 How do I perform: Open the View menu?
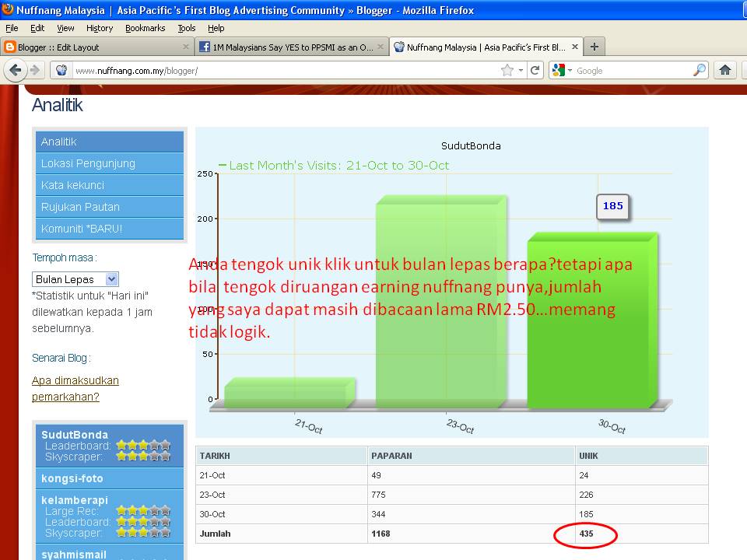(65, 28)
